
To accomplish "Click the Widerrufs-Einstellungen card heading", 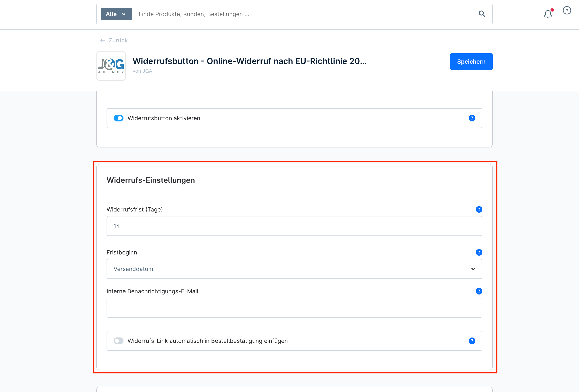I will tap(151, 180).
